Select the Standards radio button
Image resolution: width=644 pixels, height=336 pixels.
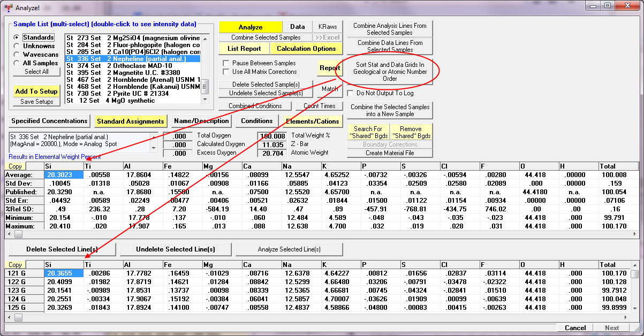pyautogui.click(x=17, y=37)
